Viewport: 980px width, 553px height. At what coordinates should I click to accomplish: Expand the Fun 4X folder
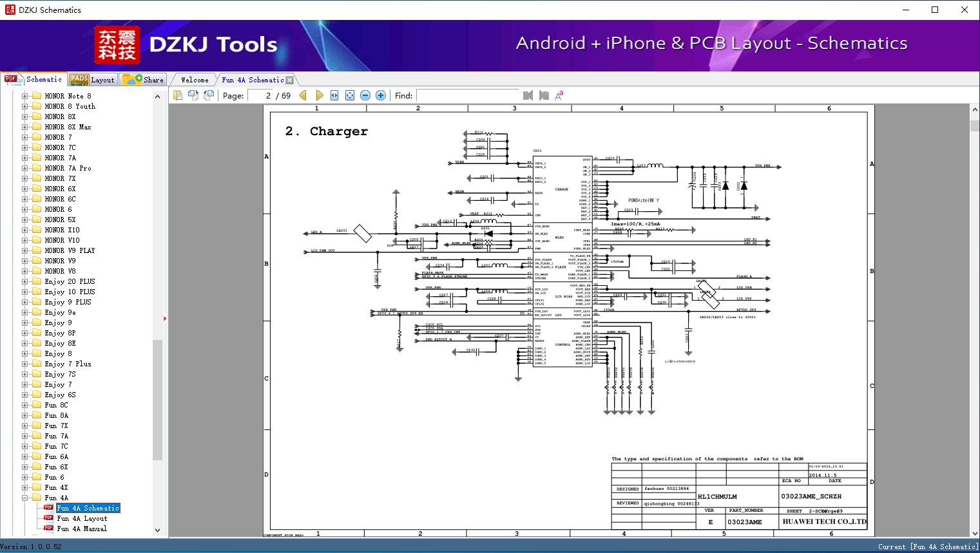pyautogui.click(x=25, y=487)
